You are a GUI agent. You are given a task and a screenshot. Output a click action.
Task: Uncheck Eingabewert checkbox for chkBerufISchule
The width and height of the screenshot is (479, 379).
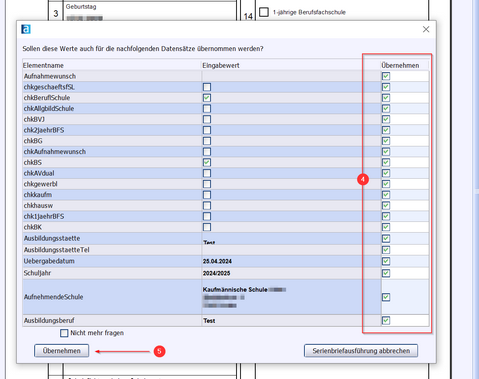pyautogui.click(x=207, y=98)
